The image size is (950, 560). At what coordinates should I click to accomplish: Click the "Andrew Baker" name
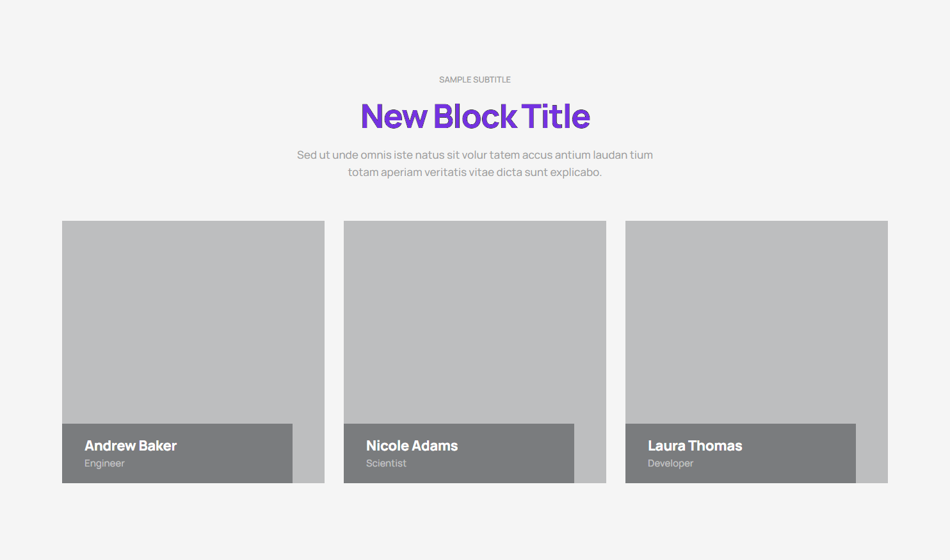(x=131, y=445)
